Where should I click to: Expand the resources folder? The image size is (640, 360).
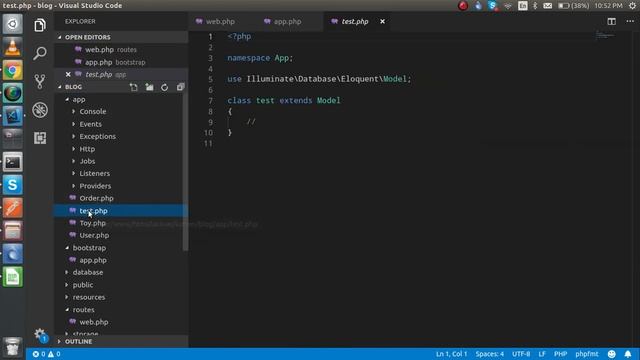89,297
